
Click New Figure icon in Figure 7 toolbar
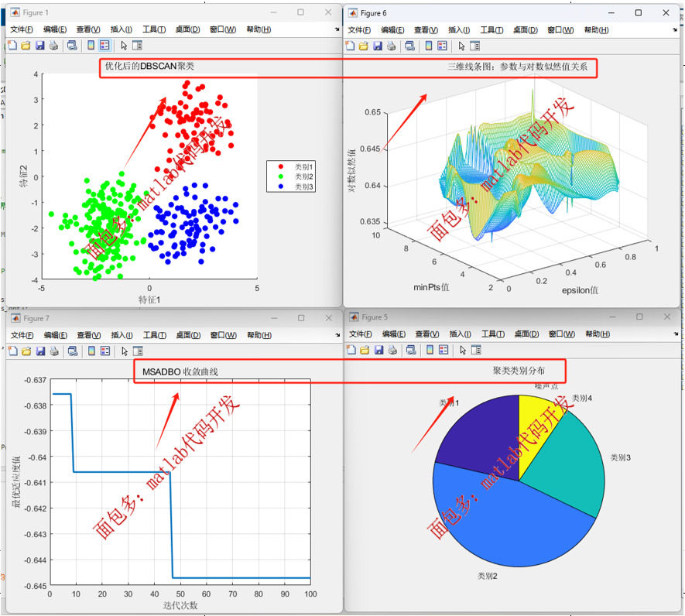coord(13,351)
